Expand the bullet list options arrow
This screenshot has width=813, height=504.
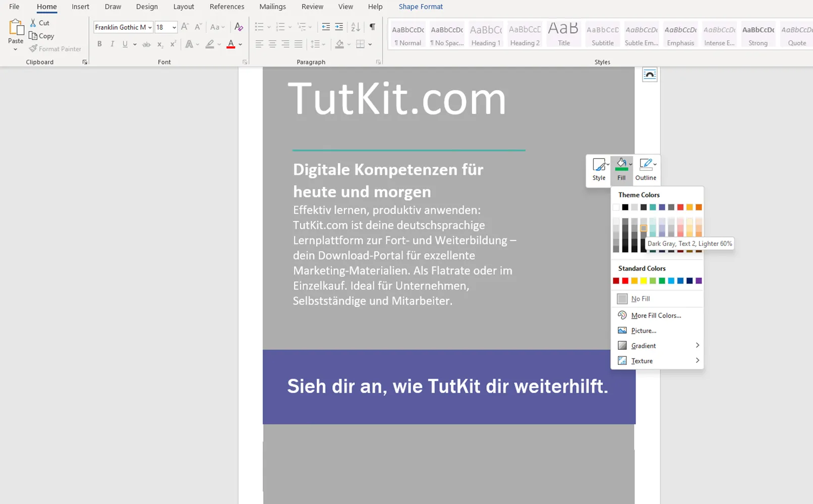click(x=269, y=27)
